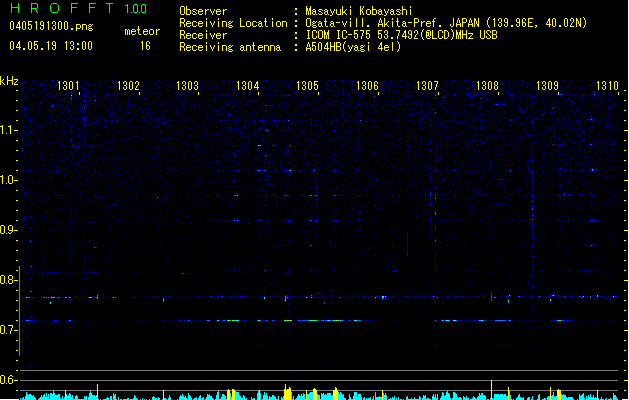629x400 pixels.
Task: Click the meteor count label
Action: tap(142, 31)
